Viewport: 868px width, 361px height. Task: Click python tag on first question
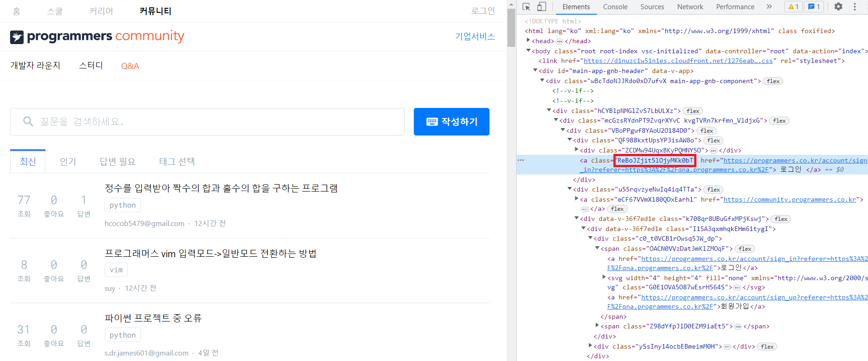(122, 205)
